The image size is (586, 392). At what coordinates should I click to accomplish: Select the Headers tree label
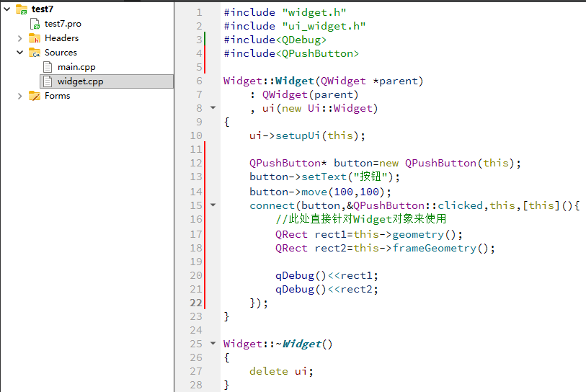[62, 38]
